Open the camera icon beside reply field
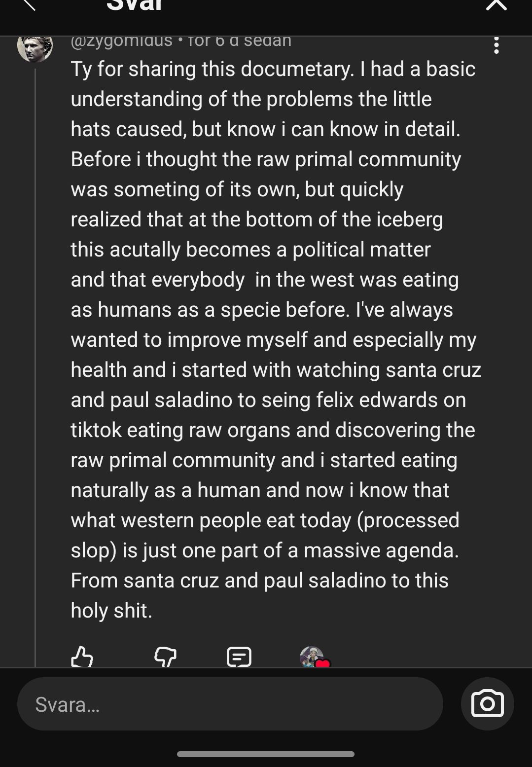The image size is (532, 767). pos(487,703)
